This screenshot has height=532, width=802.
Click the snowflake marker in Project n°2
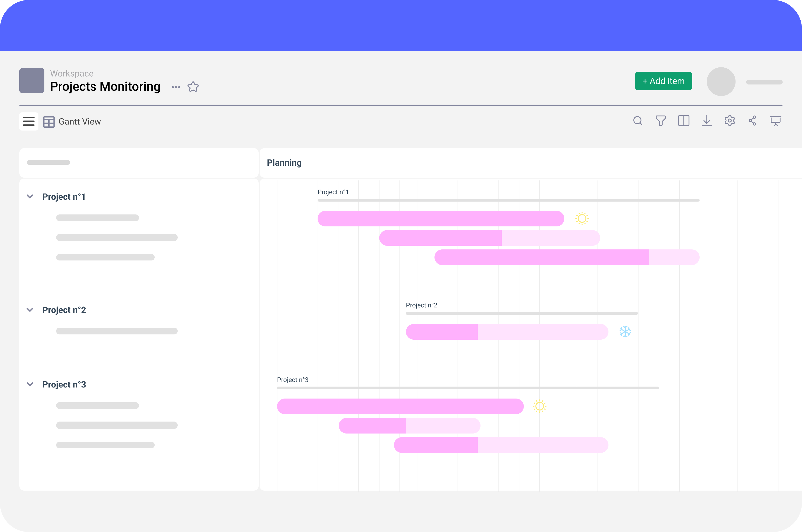point(625,332)
